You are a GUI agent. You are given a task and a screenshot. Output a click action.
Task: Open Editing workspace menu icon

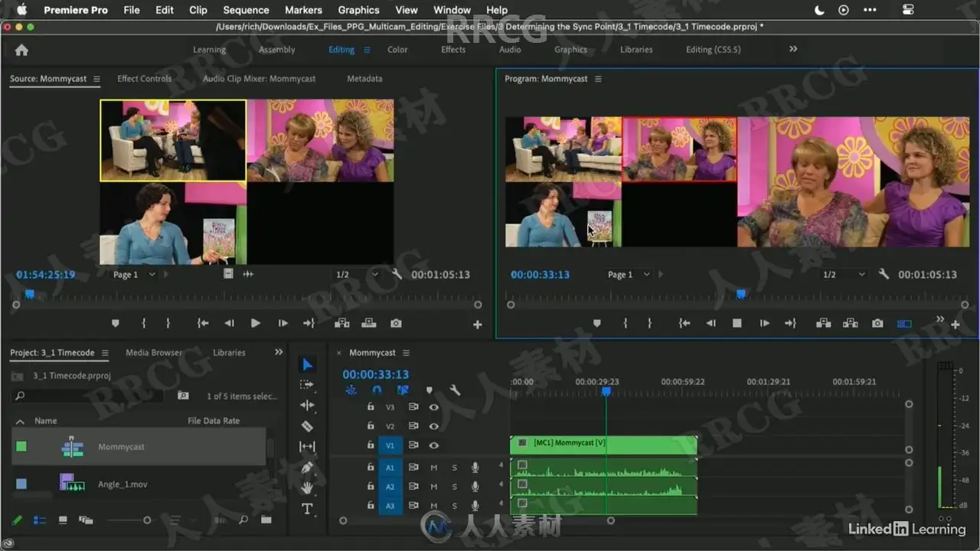coord(367,50)
